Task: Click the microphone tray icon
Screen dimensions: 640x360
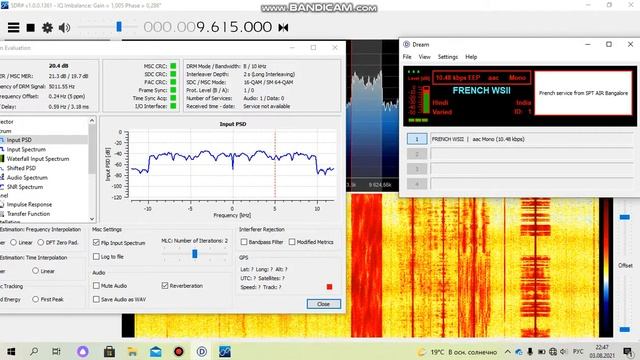Action: (530, 352)
